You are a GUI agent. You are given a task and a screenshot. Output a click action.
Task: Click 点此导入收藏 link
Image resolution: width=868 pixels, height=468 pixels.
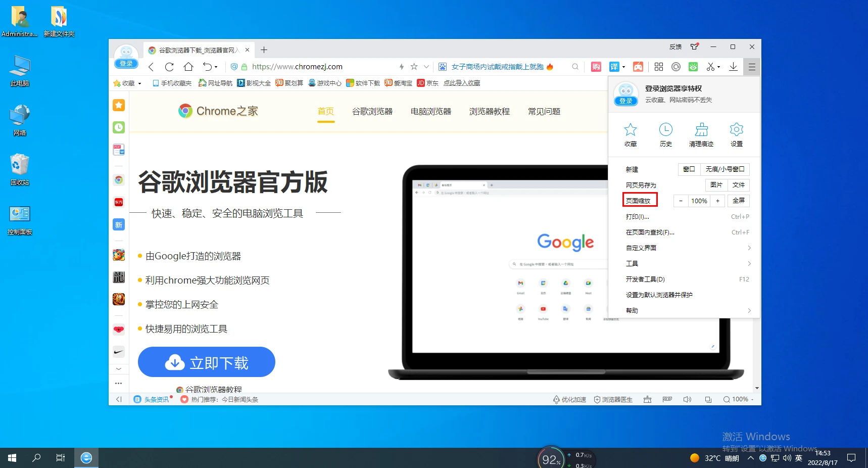[462, 83]
